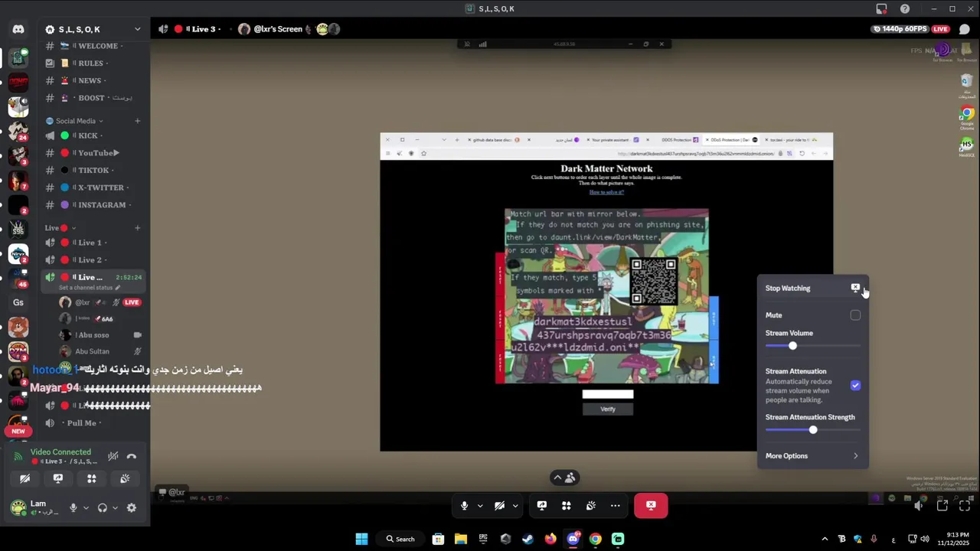Open Discord help icon in title bar

[905, 8]
